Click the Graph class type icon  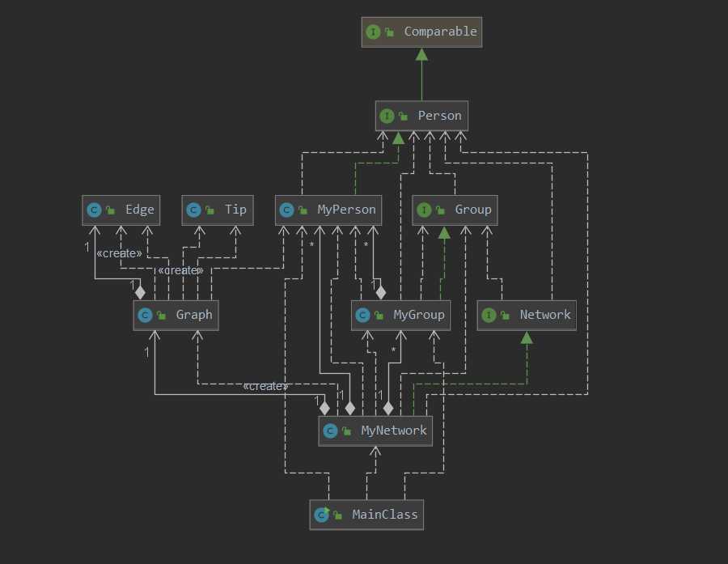tap(145, 315)
